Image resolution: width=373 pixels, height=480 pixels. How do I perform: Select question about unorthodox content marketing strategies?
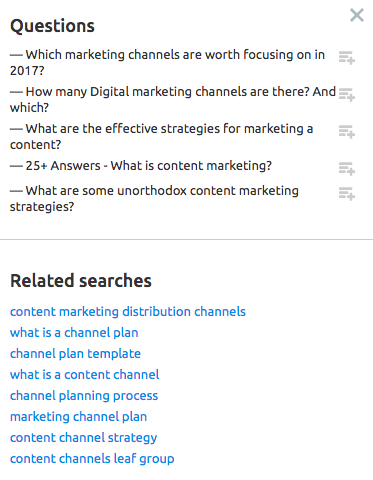click(x=154, y=198)
